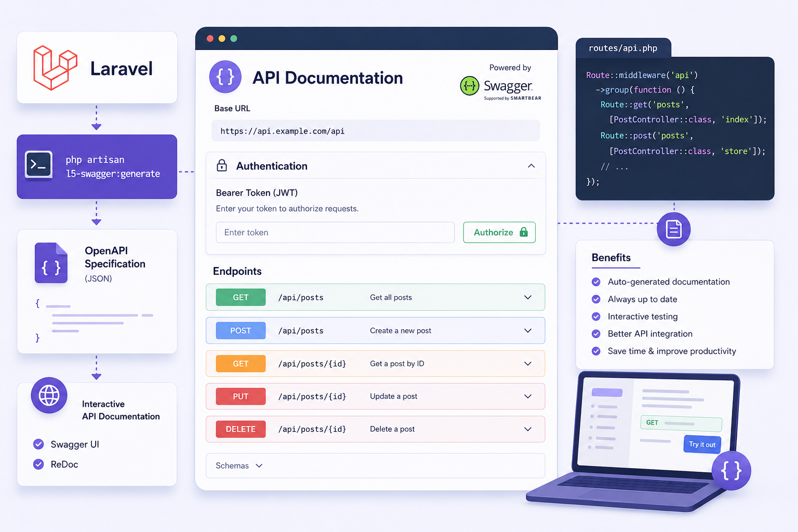Expand the DELETE Delete a post chevron

click(528, 429)
